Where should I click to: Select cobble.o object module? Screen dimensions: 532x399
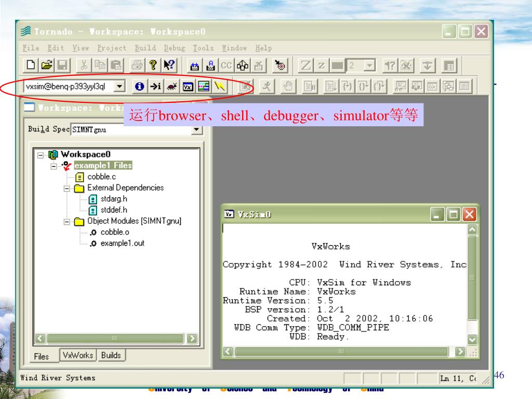pyautogui.click(x=115, y=232)
